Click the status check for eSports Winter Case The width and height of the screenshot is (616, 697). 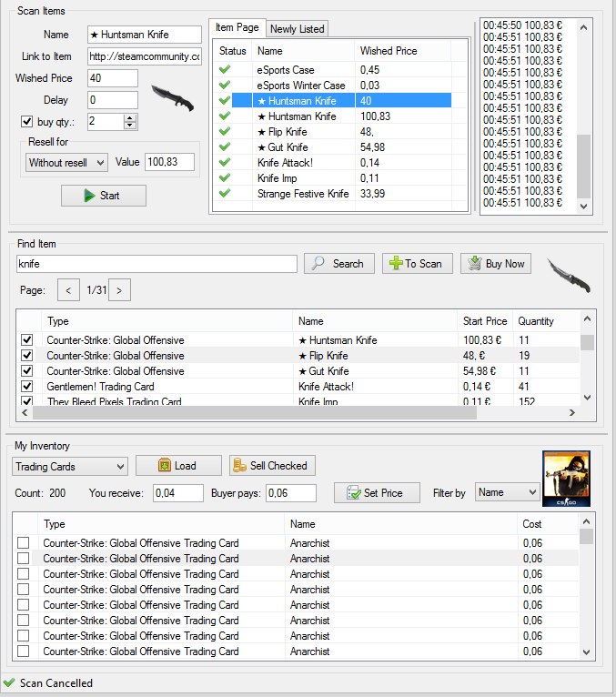(x=225, y=85)
